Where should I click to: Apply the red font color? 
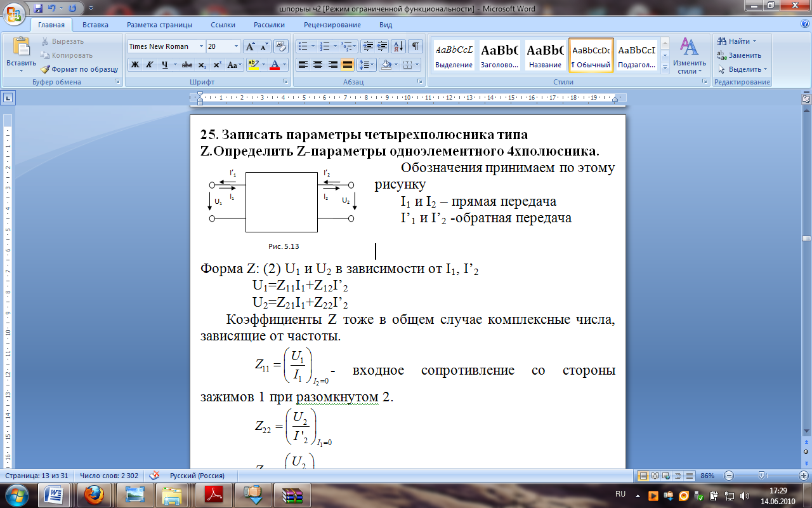(x=274, y=65)
